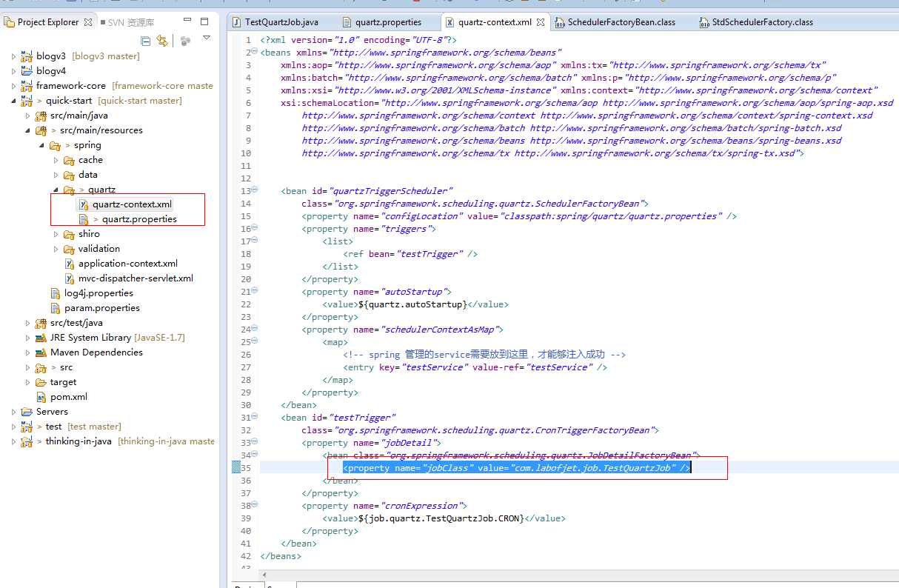Click the Java icon on TestQuartzJob.java tab
Image resolution: width=899 pixels, height=588 pixels.
tap(236, 22)
